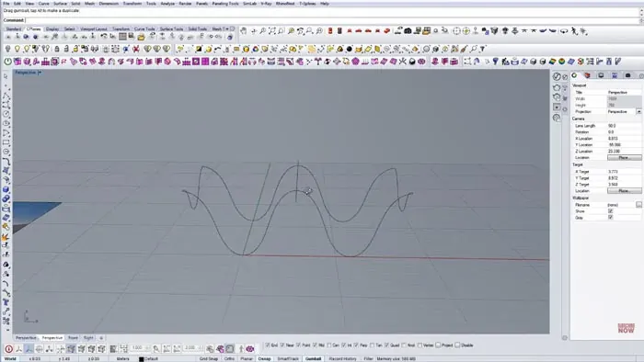
Task: Switch to the Standard toolbar tab
Action: coord(14,29)
